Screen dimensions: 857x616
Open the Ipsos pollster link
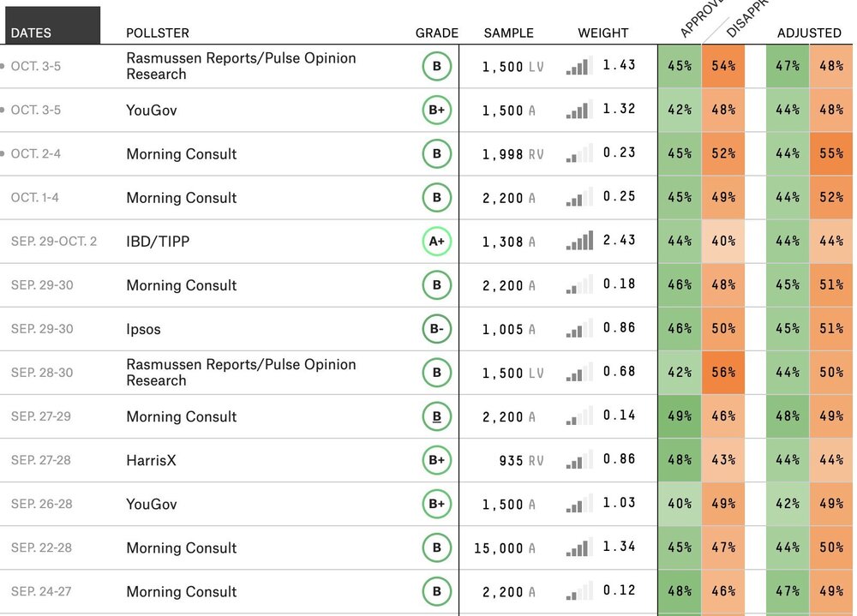[143, 329]
